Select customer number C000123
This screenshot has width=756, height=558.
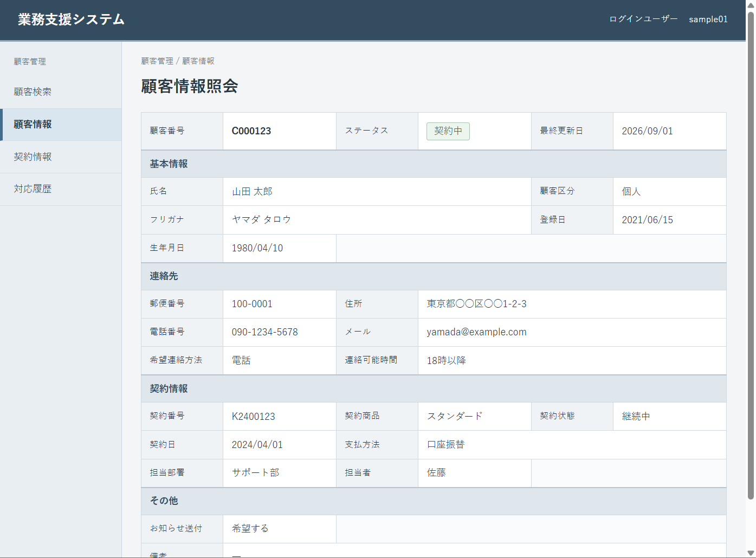click(x=251, y=131)
